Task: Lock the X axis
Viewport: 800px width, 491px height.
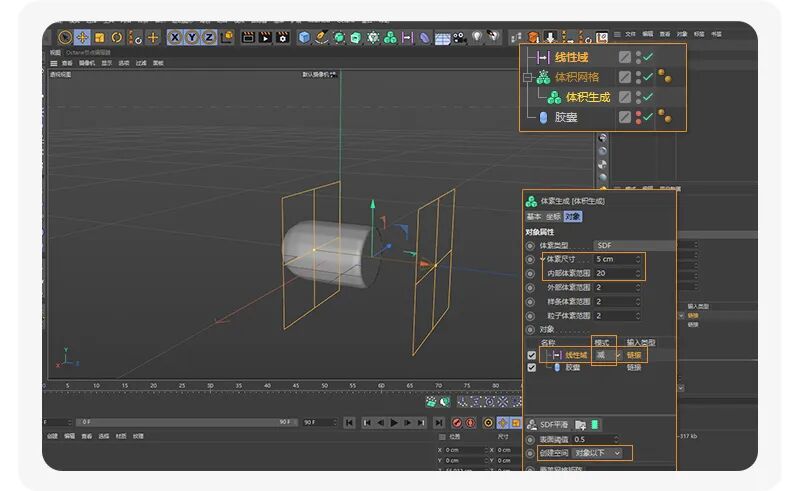Action: [174, 37]
